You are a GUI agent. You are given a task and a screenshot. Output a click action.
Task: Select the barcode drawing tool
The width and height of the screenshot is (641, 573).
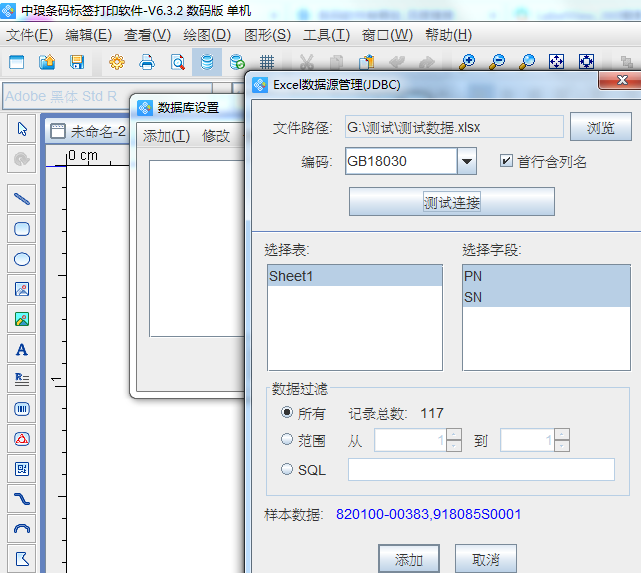coord(22,409)
